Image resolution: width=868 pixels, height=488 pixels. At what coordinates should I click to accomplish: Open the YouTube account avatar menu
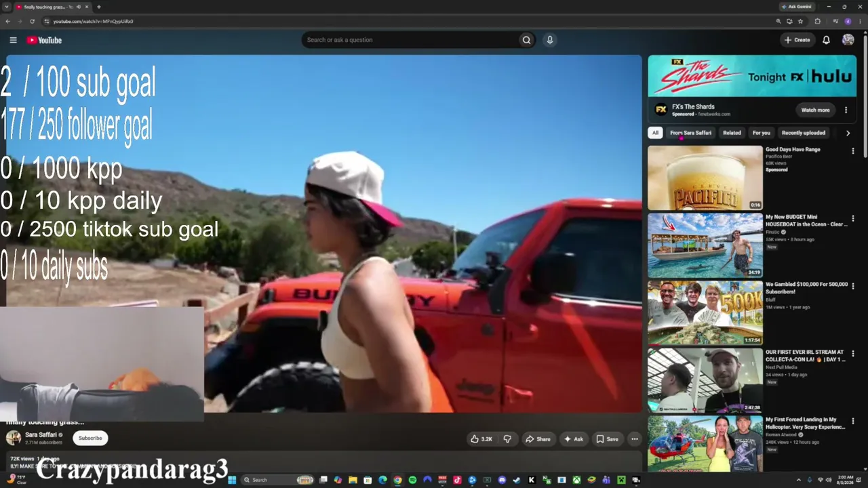click(x=848, y=40)
